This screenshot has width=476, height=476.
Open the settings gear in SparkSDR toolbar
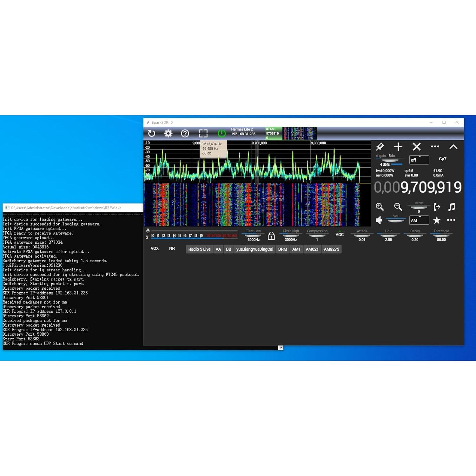(x=168, y=134)
